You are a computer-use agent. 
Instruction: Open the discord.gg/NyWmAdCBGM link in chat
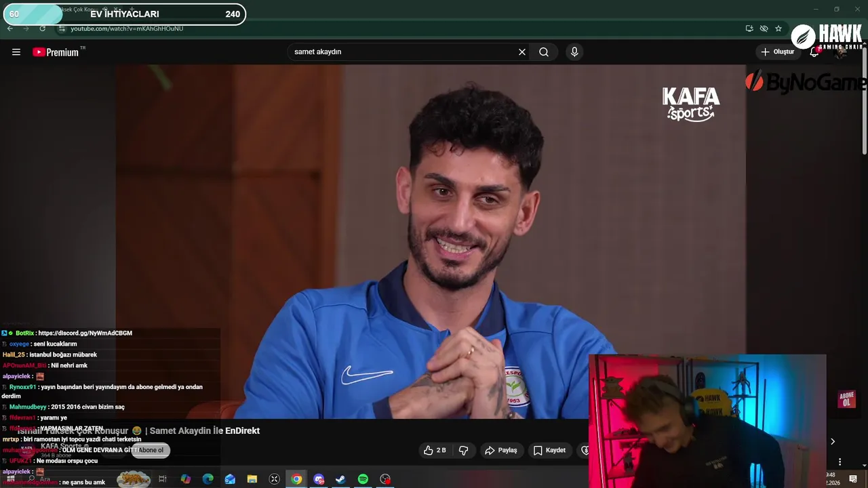85,333
